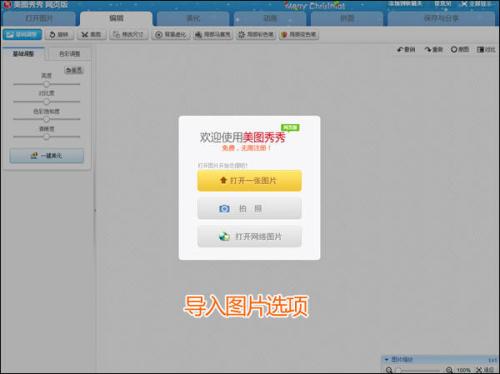
Task: Click the green badge on welcome dialog
Action: coord(290,128)
